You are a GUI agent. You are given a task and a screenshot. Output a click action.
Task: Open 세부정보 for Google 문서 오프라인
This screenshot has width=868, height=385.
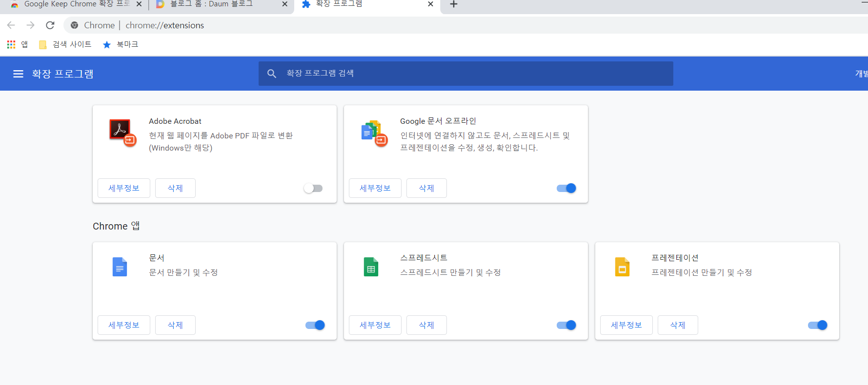375,188
